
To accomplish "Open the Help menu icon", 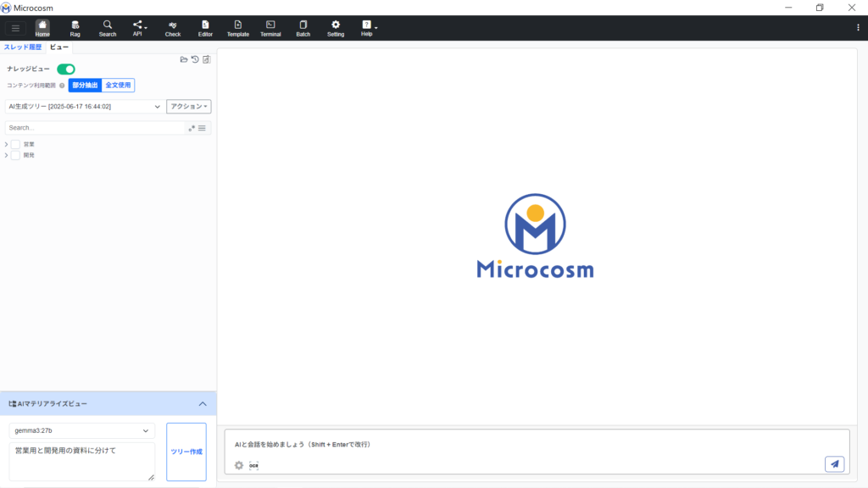I will (x=368, y=28).
